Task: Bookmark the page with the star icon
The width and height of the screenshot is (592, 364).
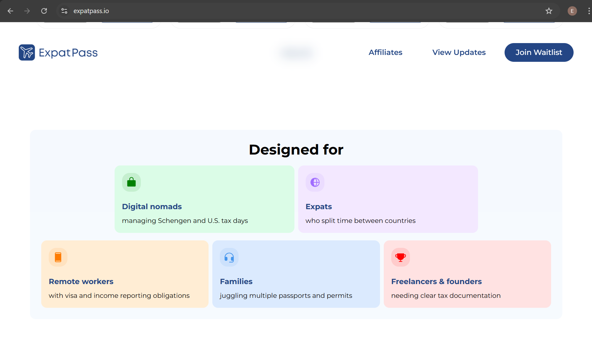Action: pos(549,11)
